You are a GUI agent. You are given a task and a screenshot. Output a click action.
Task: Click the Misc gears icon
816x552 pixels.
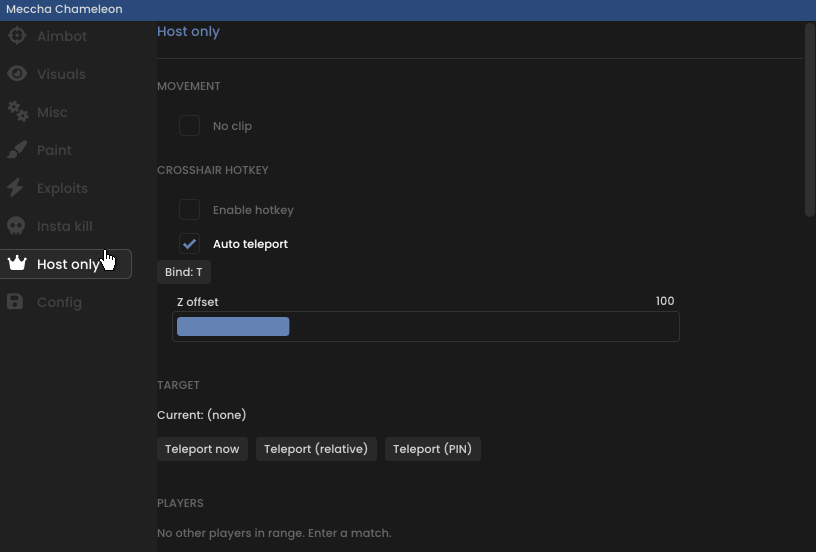(18, 111)
